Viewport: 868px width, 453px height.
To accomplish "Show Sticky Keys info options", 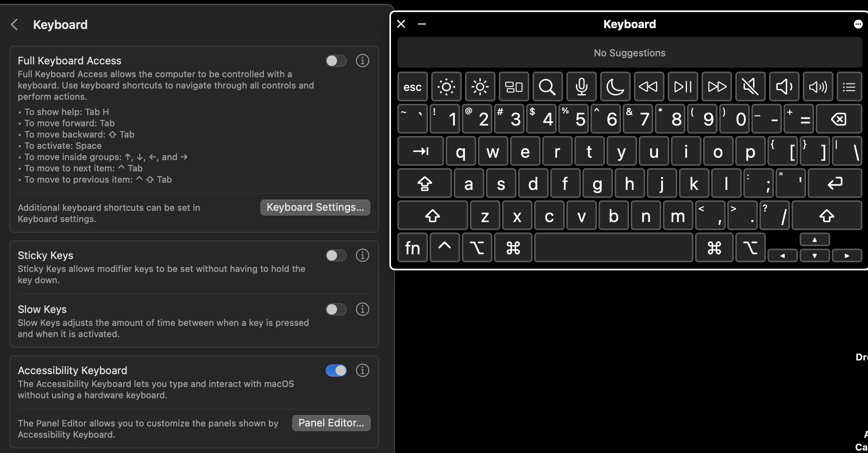I will (x=362, y=255).
